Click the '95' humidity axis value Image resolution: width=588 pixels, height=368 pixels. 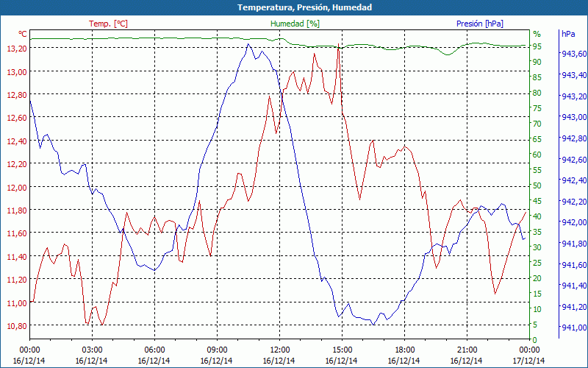coord(537,46)
